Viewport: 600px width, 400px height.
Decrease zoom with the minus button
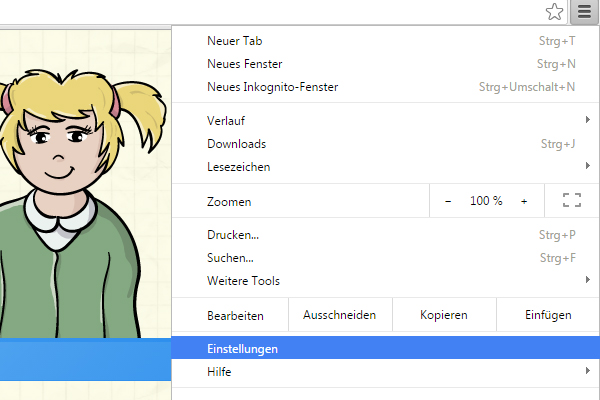448,201
